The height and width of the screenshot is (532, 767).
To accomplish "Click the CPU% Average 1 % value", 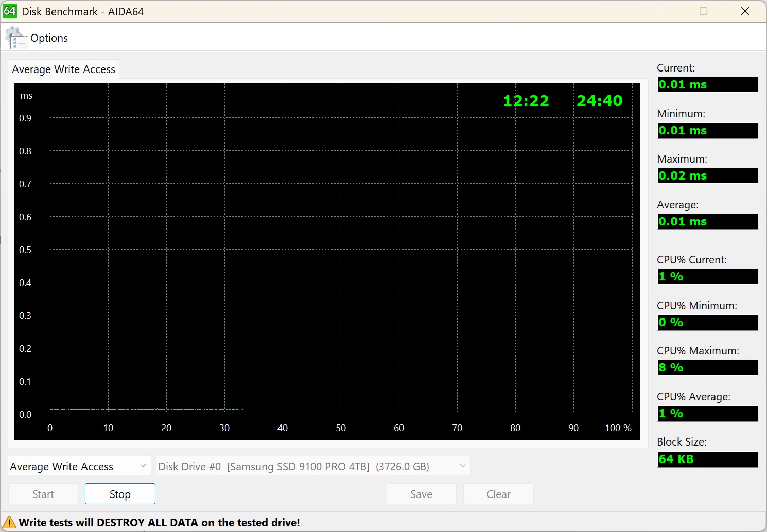I will click(x=707, y=414).
